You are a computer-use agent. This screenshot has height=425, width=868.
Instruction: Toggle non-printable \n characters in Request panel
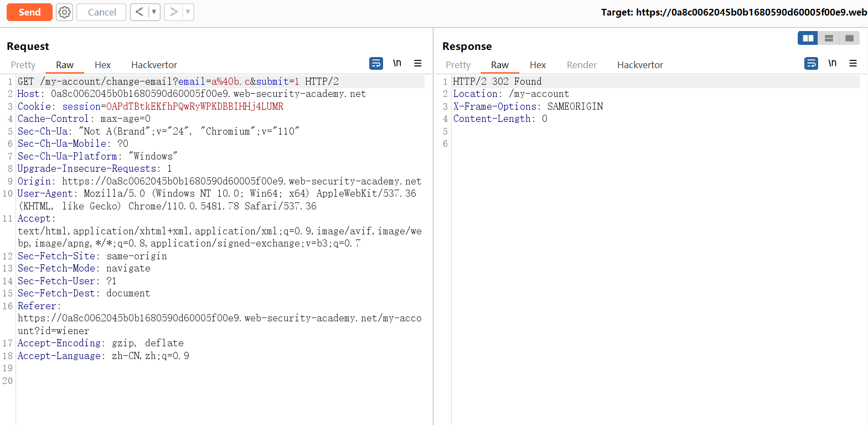click(397, 64)
